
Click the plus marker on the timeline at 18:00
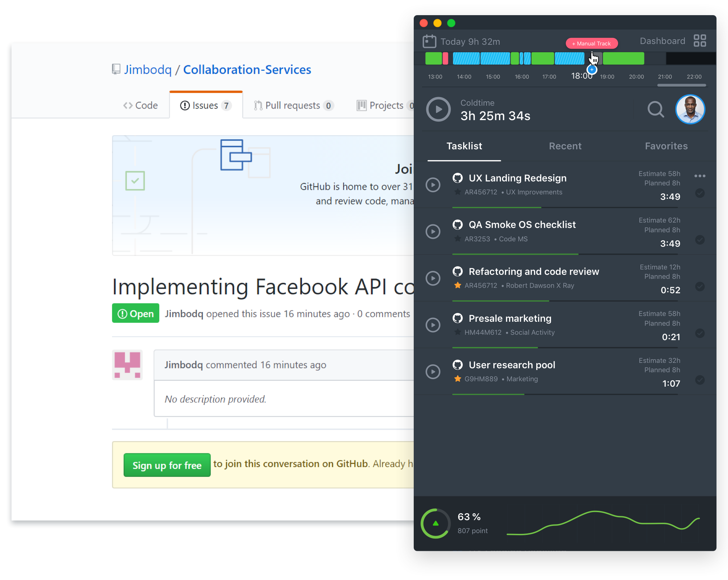592,70
